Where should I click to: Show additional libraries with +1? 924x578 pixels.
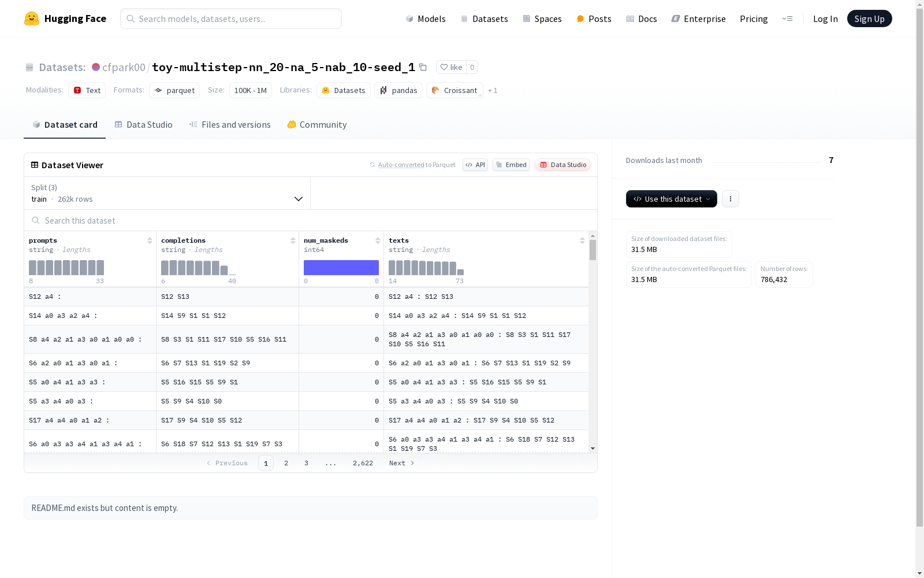pos(493,90)
